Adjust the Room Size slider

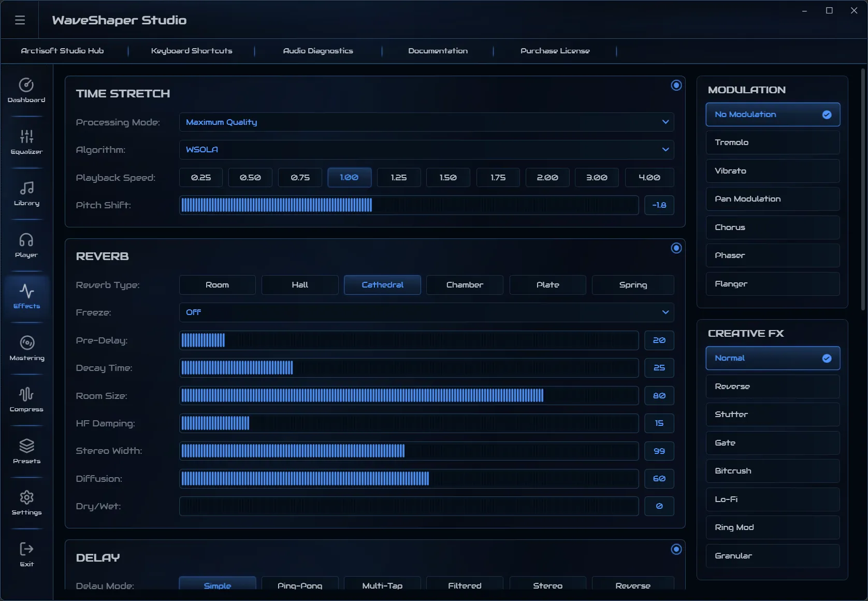409,396
